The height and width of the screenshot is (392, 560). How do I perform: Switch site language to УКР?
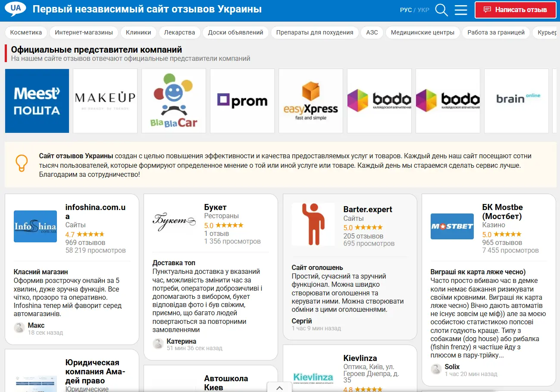tap(423, 10)
